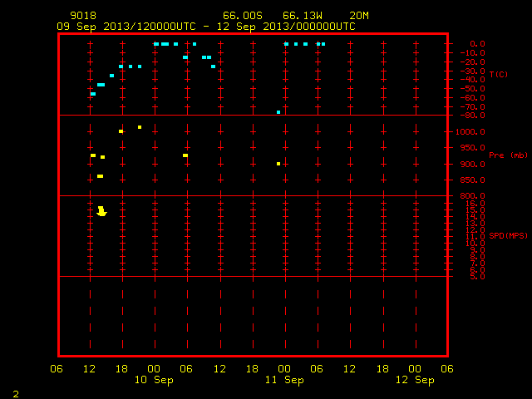Click the SPD(MPS) axis label
The width and height of the screenshot is (532, 399).
tap(508, 235)
